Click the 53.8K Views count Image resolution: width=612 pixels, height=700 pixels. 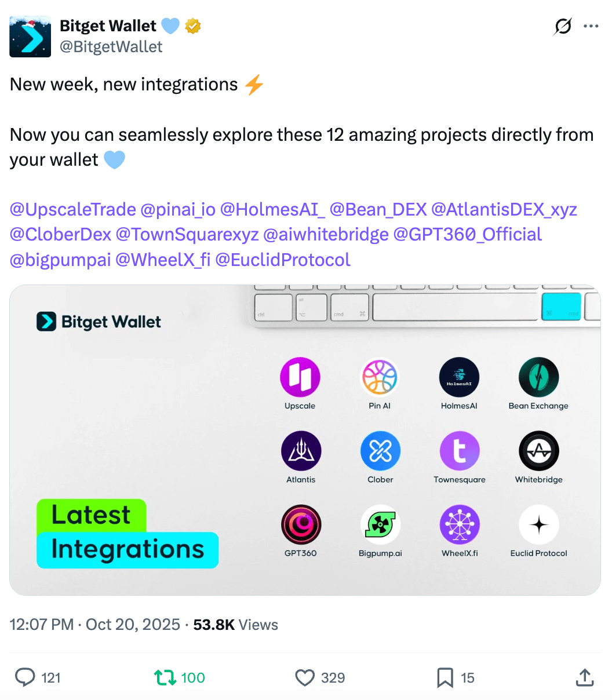tap(235, 625)
